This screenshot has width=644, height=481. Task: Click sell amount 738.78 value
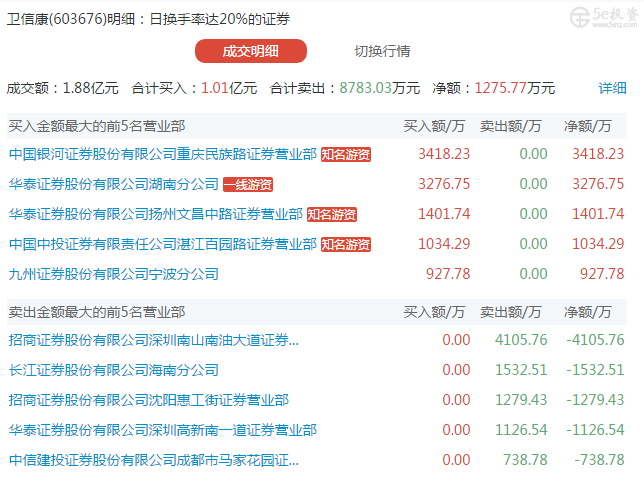point(525,460)
